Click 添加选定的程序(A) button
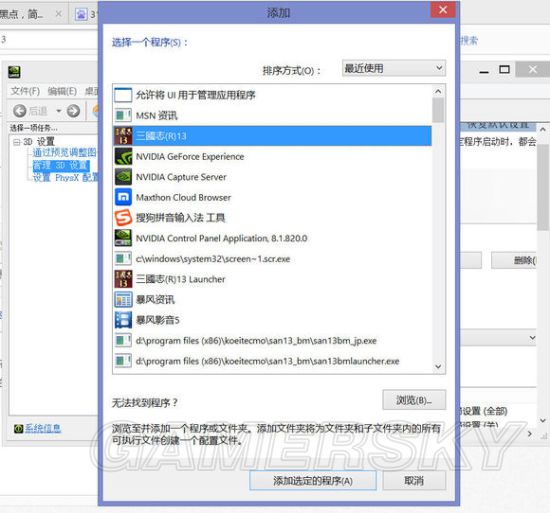The height and width of the screenshot is (513, 550). click(x=313, y=481)
